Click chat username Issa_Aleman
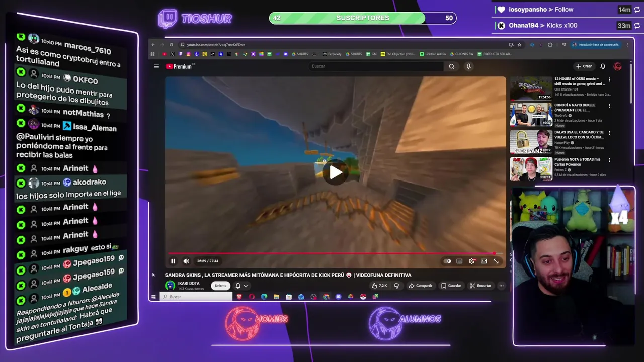Viewport: 644px width, 362px height. 95,127
